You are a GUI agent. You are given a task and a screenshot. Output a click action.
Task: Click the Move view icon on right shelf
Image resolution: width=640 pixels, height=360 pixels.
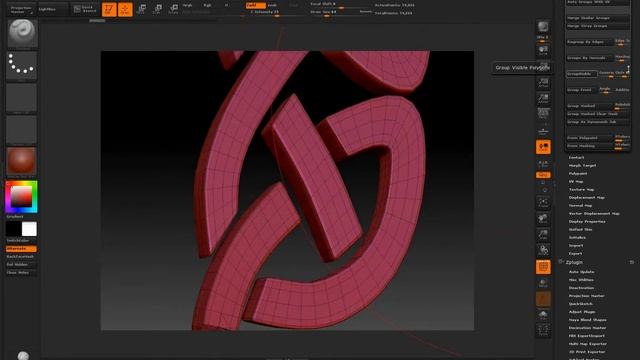pos(543,219)
